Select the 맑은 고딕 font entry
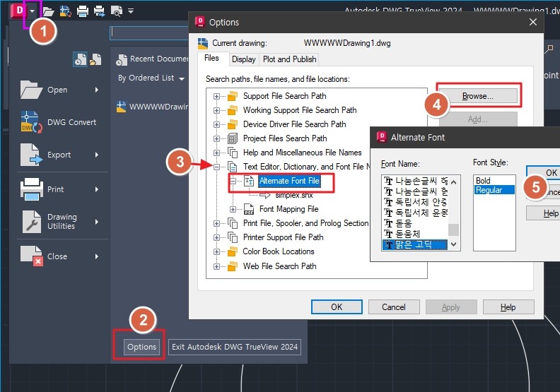The width and height of the screenshot is (560, 392). (x=415, y=244)
